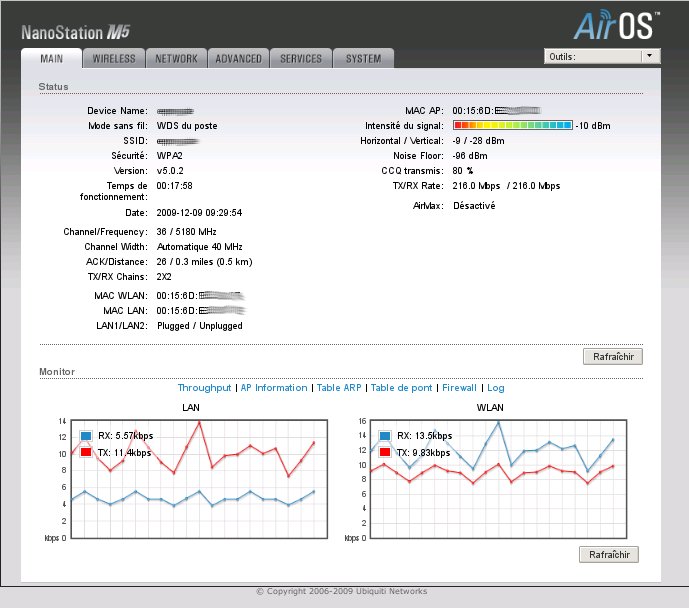Click the '36 / 5180 MHz' channel value
The height and width of the screenshot is (608, 689).
click(186, 232)
